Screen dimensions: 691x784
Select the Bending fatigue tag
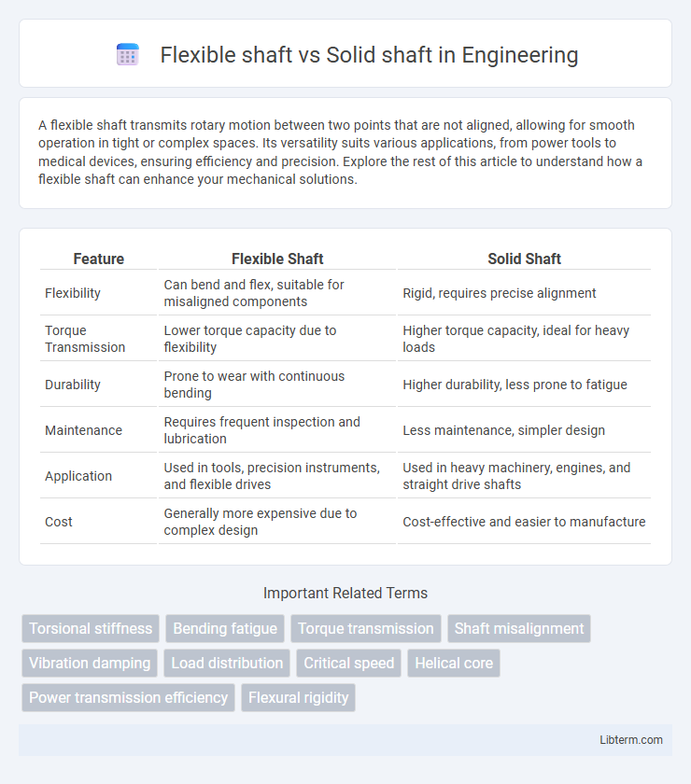pyautogui.click(x=225, y=628)
